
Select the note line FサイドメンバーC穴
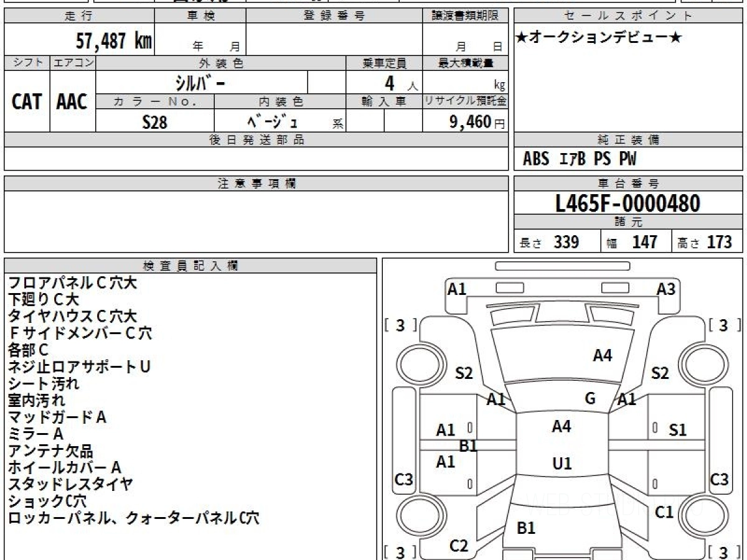[80, 334]
